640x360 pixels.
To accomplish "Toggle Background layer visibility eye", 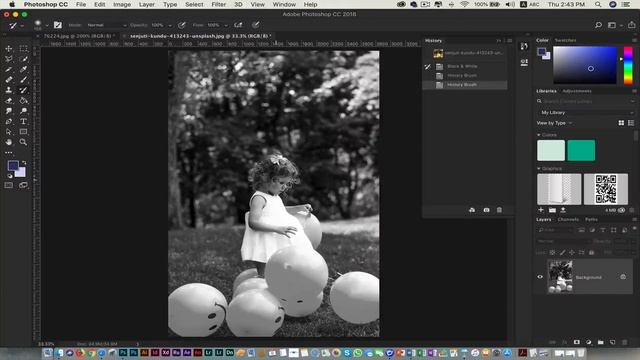I will (540, 277).
